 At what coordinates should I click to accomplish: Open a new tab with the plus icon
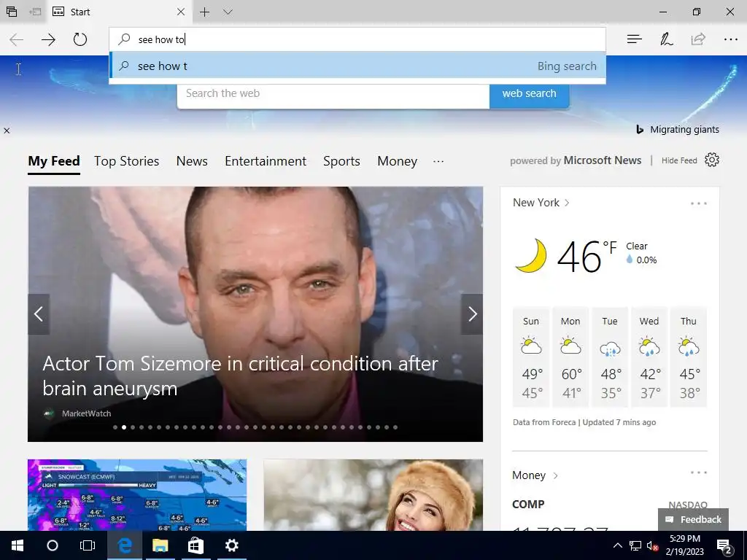[x=204, y=12]
